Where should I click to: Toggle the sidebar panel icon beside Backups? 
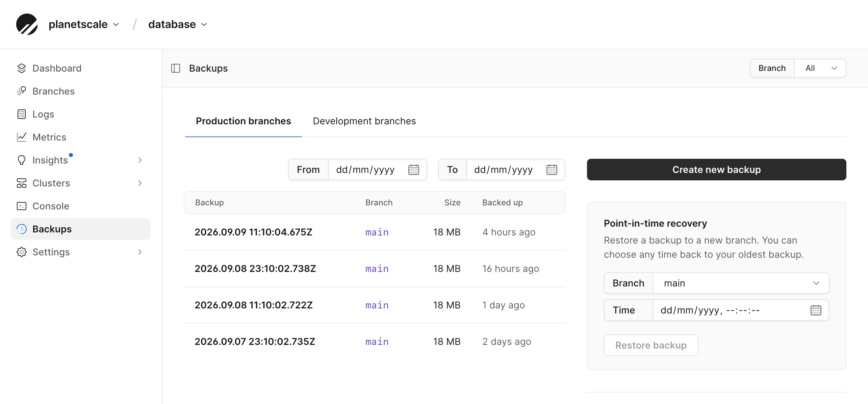[x=176, y=68]
